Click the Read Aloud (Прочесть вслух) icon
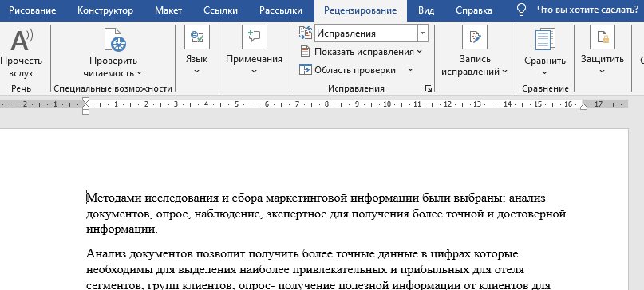Image resolution: width=644 pixels, height=290 pixels. [x=22, y=40]
